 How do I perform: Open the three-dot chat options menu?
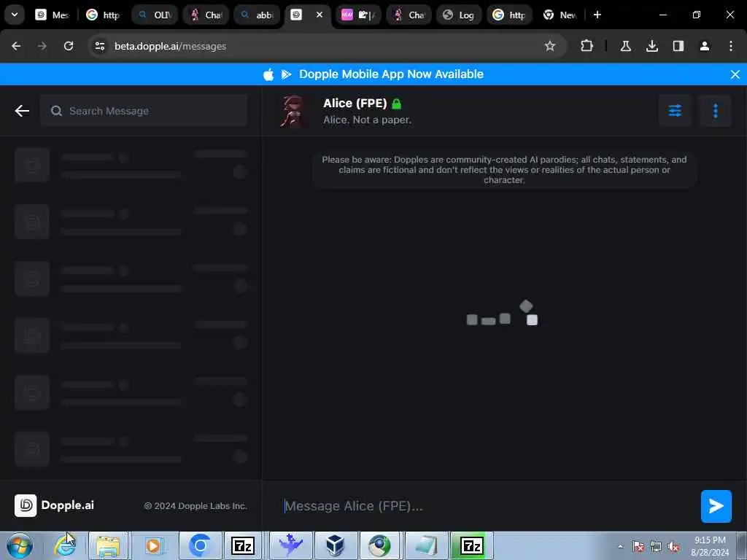tap(715, 111)
